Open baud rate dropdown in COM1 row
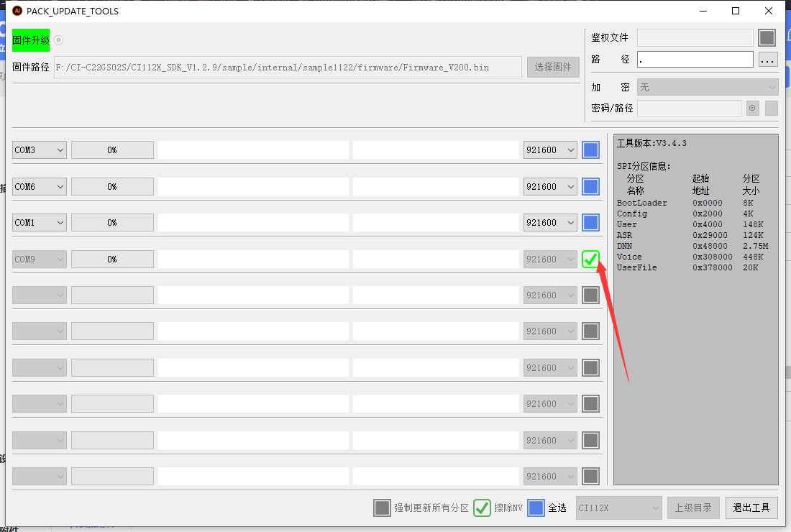 click(550, 222)
